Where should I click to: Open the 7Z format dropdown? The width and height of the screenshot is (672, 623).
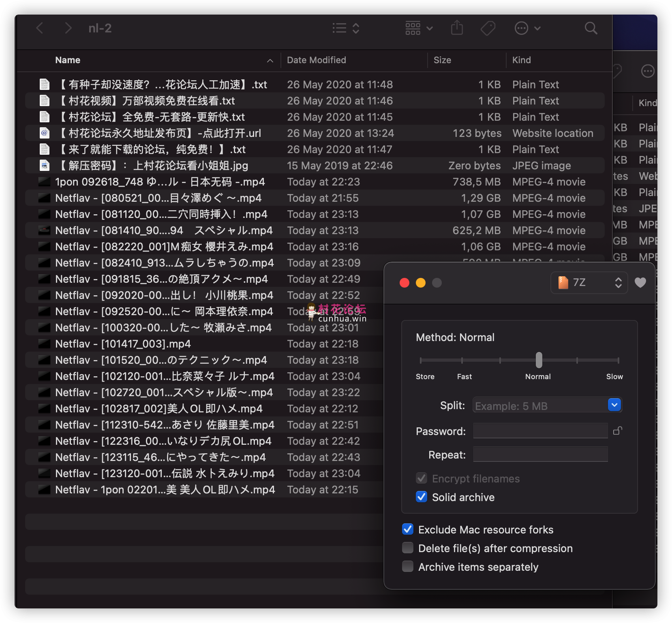589,282
